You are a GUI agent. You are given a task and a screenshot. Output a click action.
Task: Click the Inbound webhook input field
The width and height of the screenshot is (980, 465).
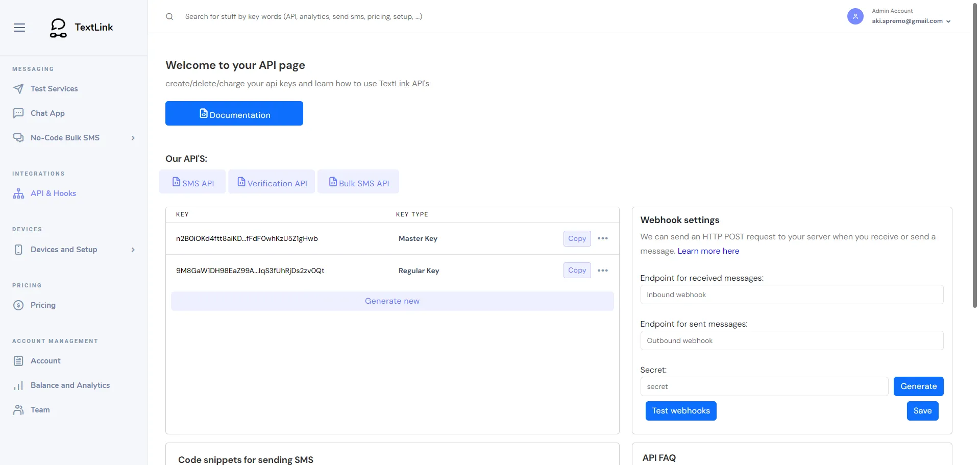point(791,295)
